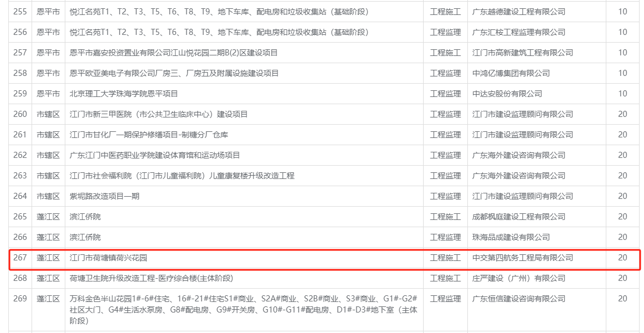Click 荷塘卫生院升级改造工程-医疗综合楼(主体阶段)
Image resolution: width=644 pixels, height=333 pixels.
pos(151,278)
